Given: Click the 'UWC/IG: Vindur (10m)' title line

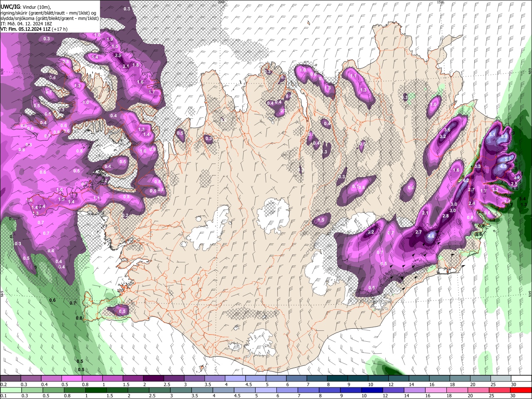Looking at the screenshot, I should [x=26, y=7].
